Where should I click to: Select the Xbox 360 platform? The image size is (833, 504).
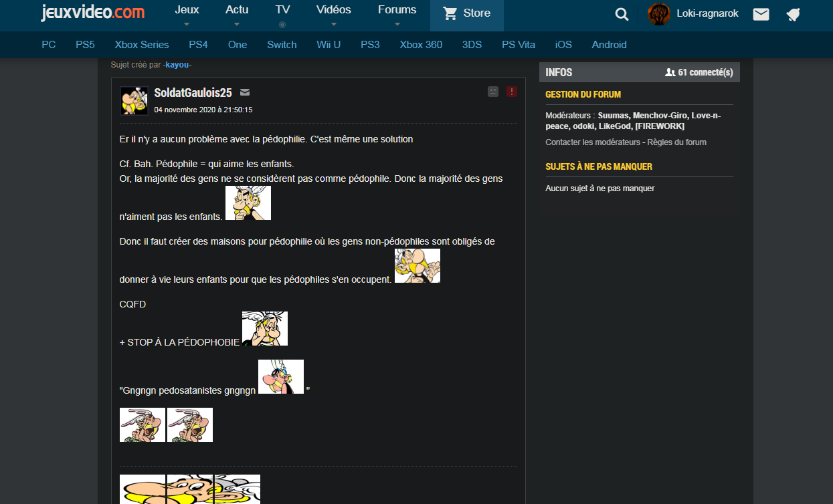[421, 45]
